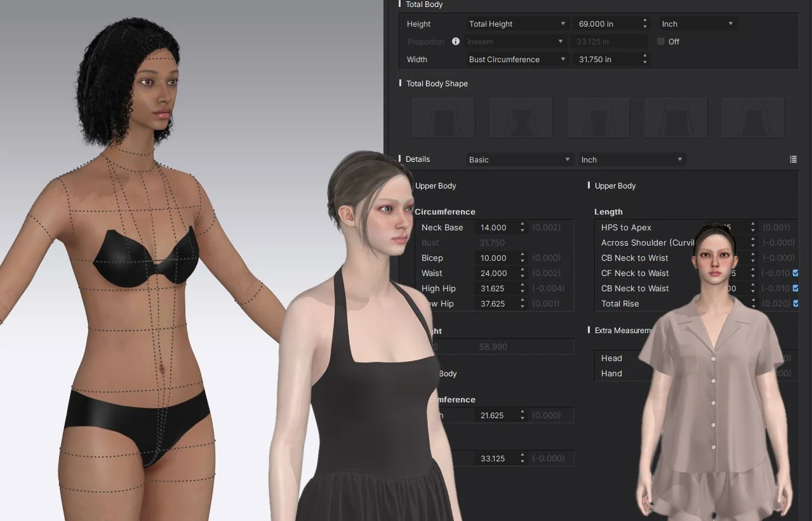Decrease the High Hip circumference stepper
Image resolution: width=812 pixels, height=521 pixels.
(x=522, y=291)
